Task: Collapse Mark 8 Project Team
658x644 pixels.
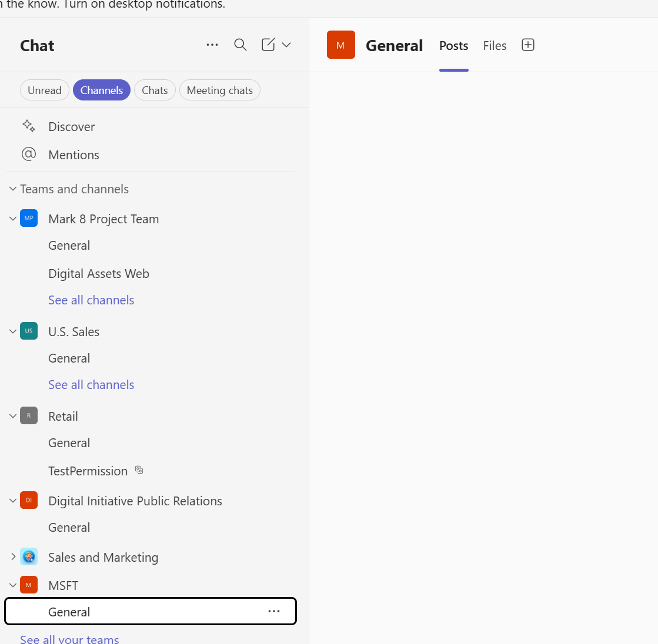Action: tap(13, 219)
